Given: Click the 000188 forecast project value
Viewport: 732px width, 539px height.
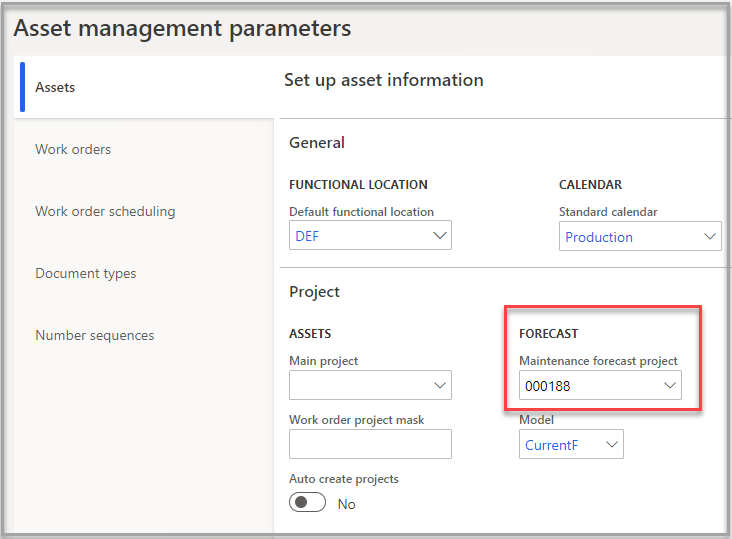Looking at the screenshot, I should point(548,386).
